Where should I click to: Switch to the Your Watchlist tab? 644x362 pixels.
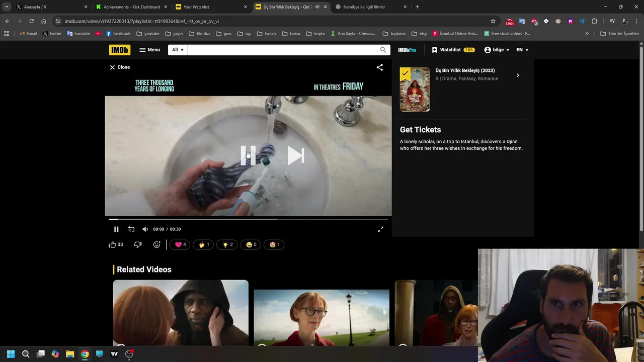[210, 7]
